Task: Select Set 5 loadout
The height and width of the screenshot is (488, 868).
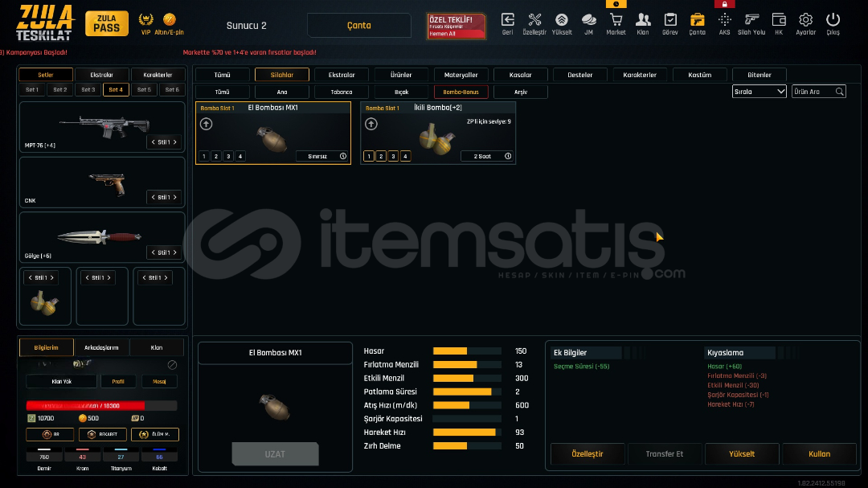Action: [144, 90]
